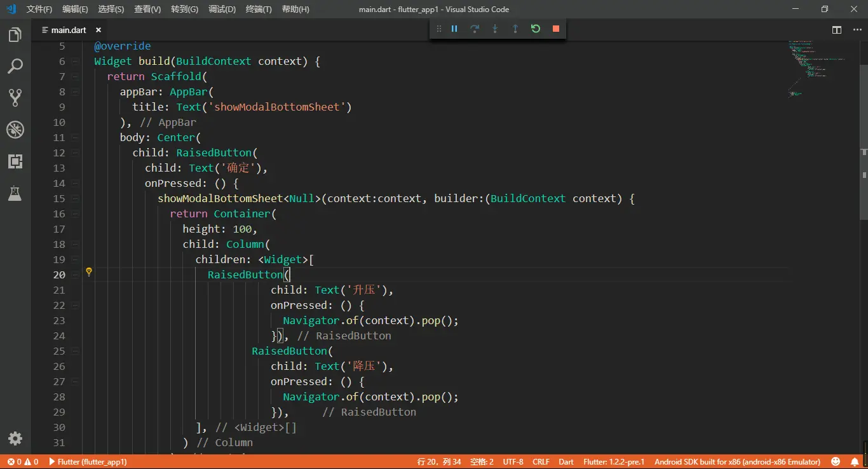Click the '确定' string on line 13
The height and width of the screenshot is (469, 868).
[x=237, y=168]
